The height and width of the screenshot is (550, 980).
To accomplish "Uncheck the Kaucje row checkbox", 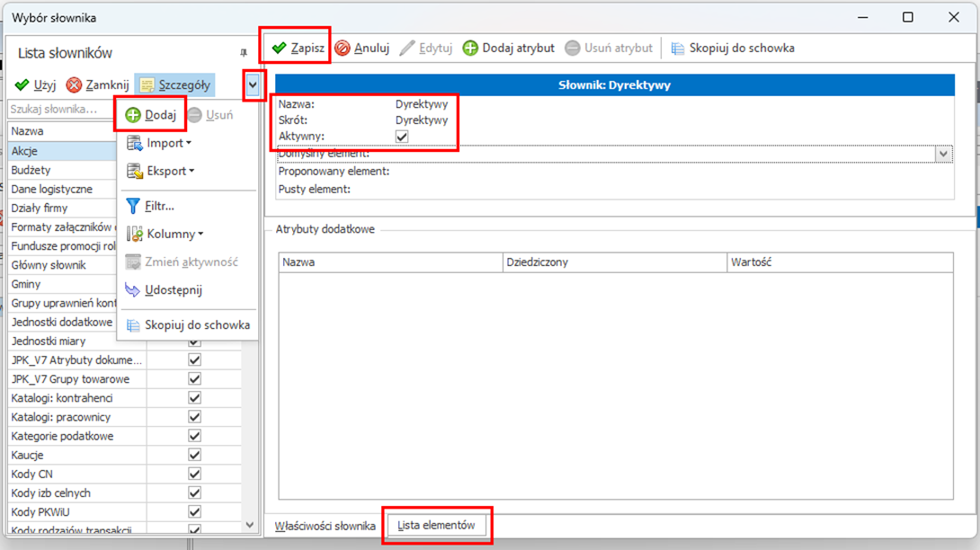I will (194, 455).
